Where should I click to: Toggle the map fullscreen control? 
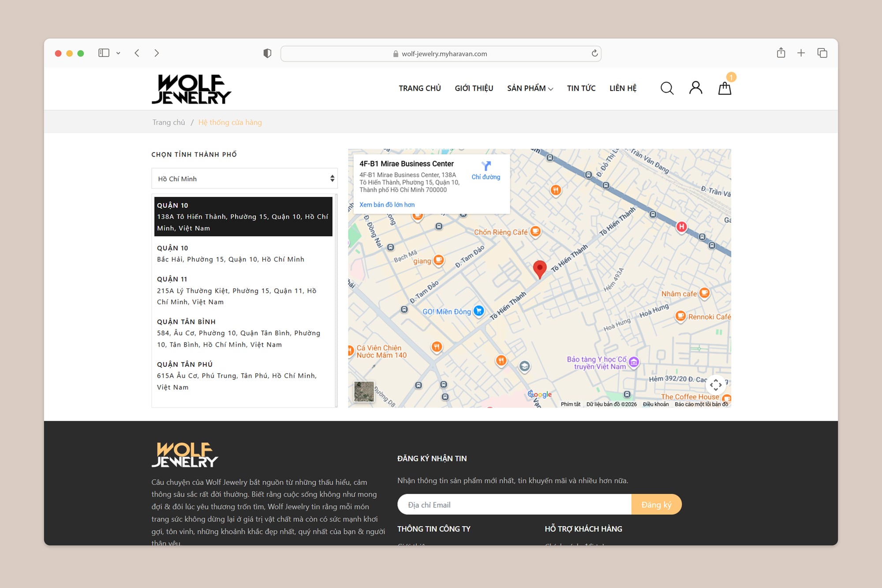coord(715,385)
